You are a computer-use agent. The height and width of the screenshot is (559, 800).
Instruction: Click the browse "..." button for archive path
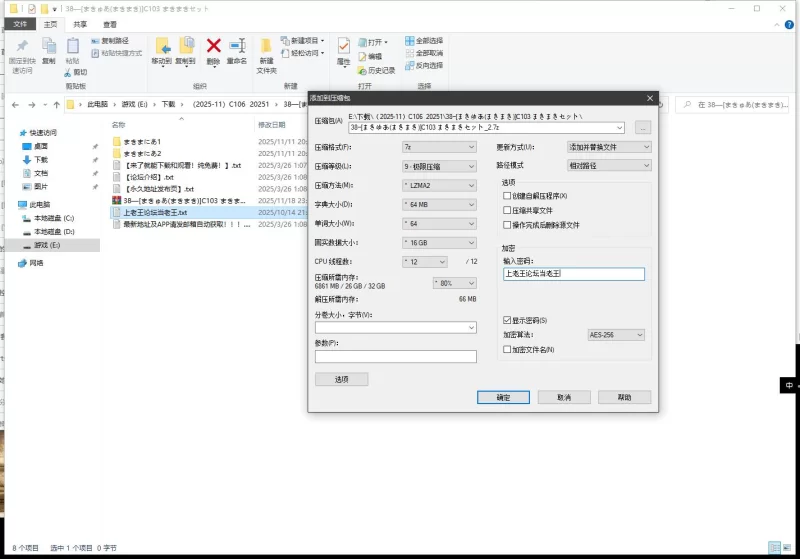(x=642, y=128)
